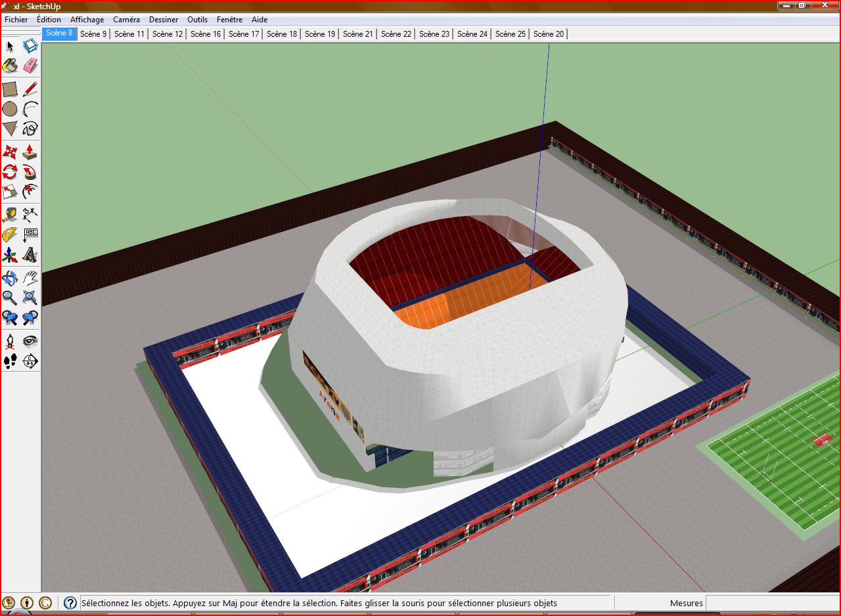Image resolution: width=841 pixels, height=616 pixels.
Task: Activate the Push/Pull tool
Action: tap(30, 152)
